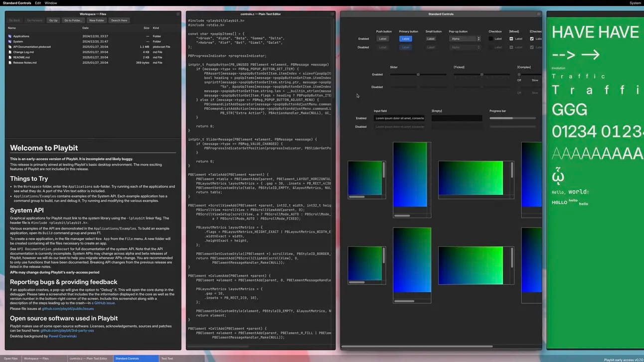Click the 'Things to Try' heading
This screenshot has width=644, height=362.
coord(29,179)
